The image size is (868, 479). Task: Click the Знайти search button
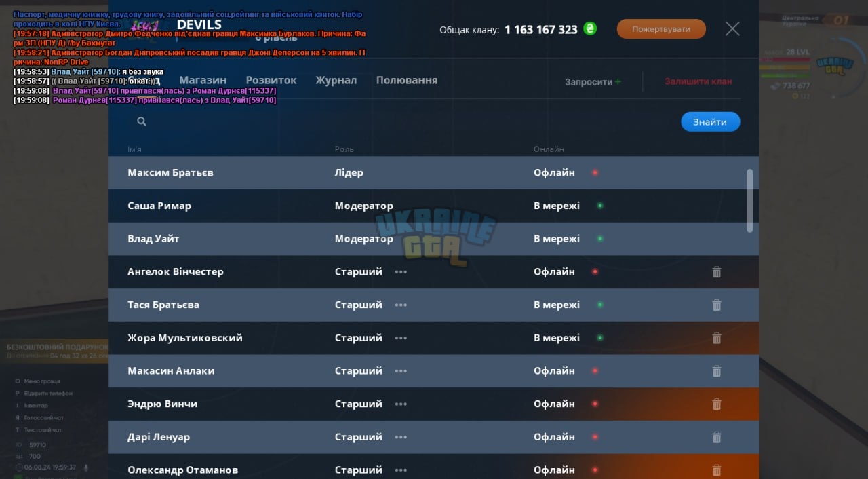[710, 122]
